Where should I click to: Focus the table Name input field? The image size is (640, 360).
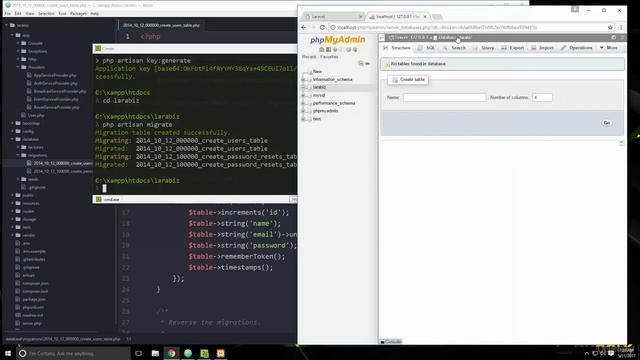pos(444,98)
